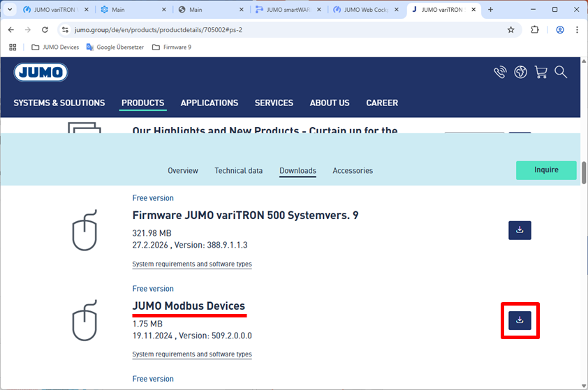Download the JUMO Modbus Devices file

520,320
